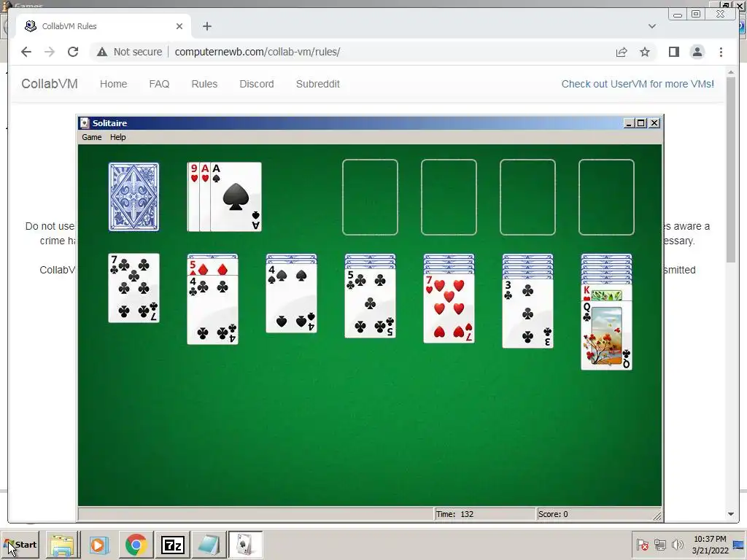Open the Solitaire Game menu
This screenshot has width=747, height=560.
pyautogui.click(x=91, y=137)
